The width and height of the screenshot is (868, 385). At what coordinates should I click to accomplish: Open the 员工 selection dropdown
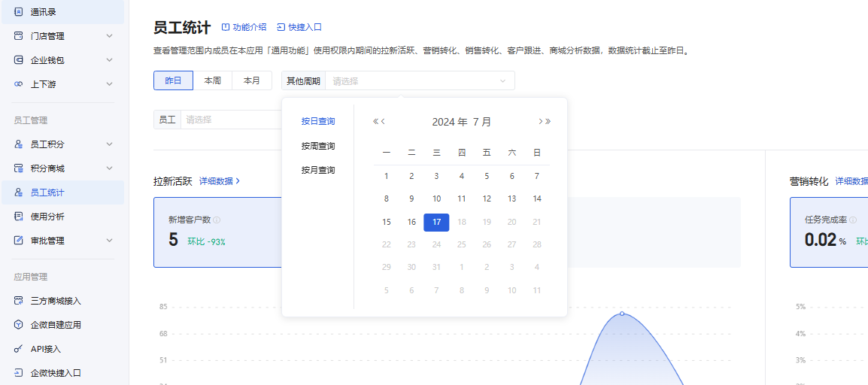pyautogui.click(x=232, y=120)
